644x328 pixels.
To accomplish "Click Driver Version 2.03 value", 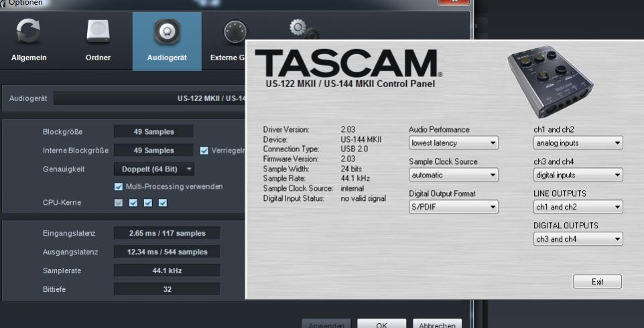I will pos(348,130).
